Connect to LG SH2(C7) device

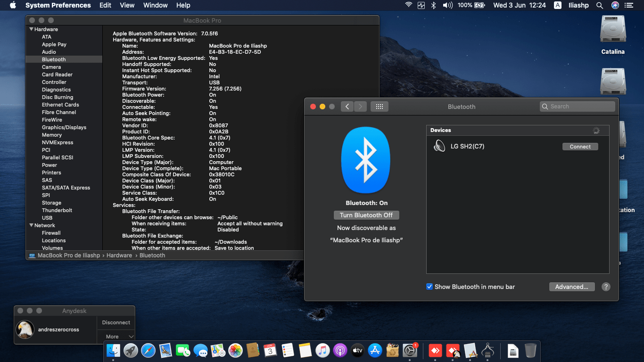(580, 147)
